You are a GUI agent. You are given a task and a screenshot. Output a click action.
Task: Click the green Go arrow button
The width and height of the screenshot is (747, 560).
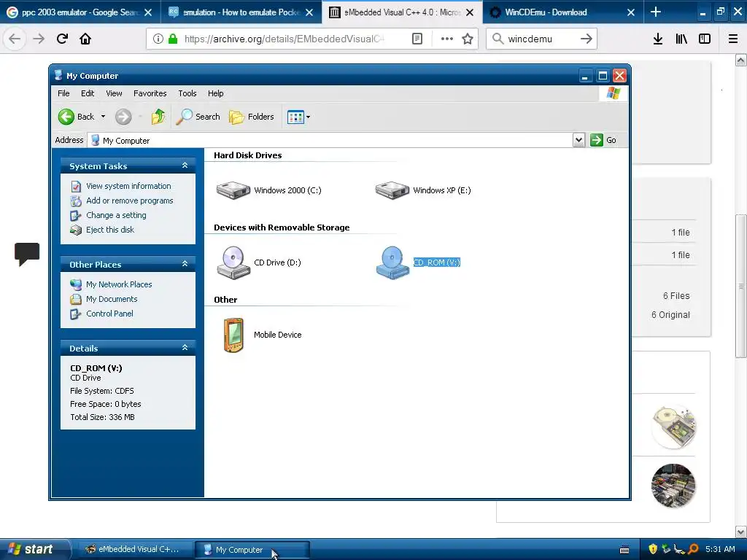[x=597, y=140]
